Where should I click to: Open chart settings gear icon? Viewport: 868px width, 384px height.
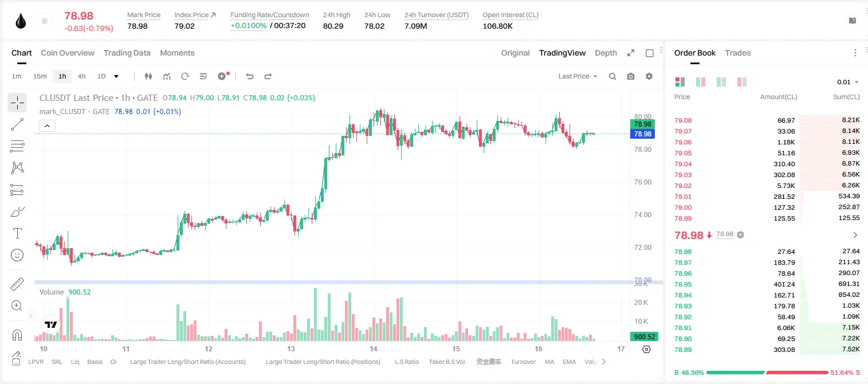click(x=649, y=76)
